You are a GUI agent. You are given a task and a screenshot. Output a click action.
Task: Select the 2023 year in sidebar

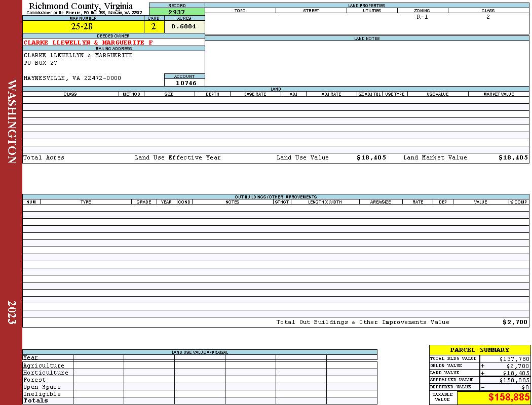click(x=12, y=312)
